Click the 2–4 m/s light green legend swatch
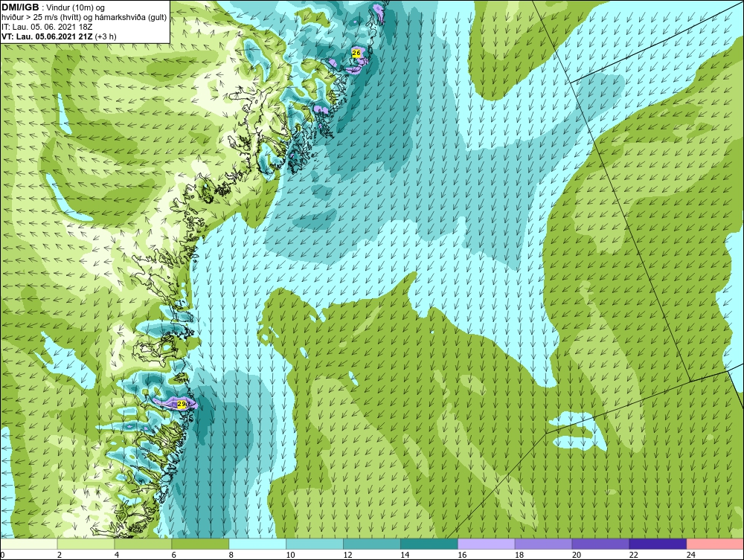744x560 pixels. (86, 544)
